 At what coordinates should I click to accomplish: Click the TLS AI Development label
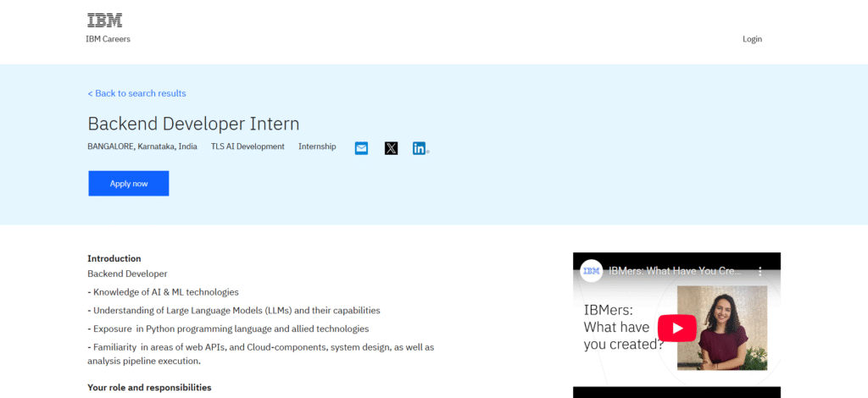248,146
